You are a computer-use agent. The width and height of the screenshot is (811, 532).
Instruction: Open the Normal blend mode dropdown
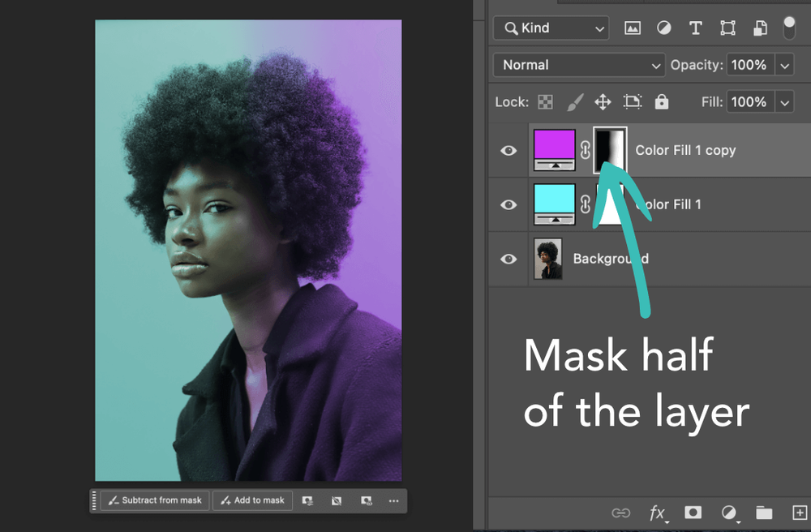click(x=579, y=65)
